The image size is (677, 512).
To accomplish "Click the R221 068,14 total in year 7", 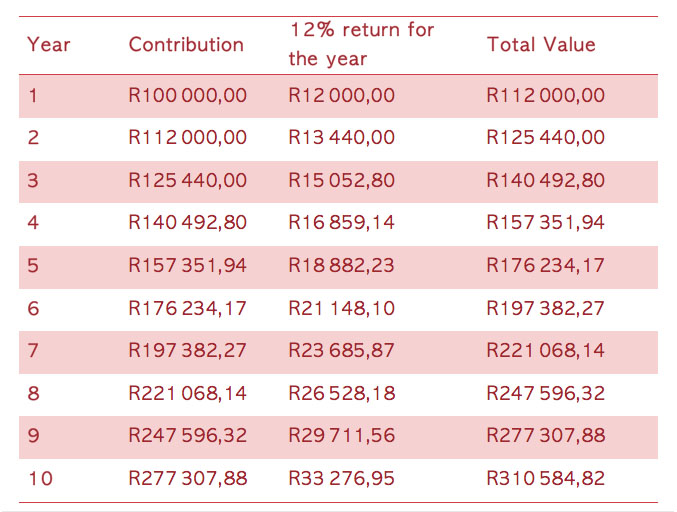I will [x=545, y=350].
